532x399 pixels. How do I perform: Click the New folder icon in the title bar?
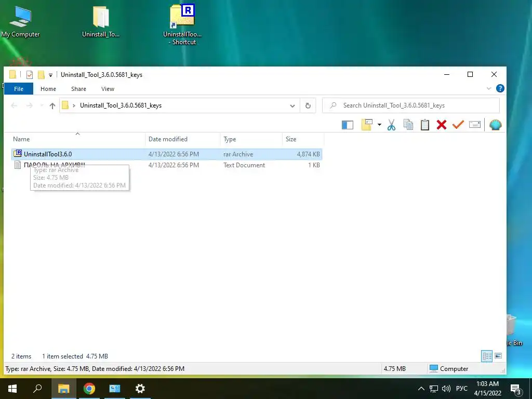coord(41,75)
